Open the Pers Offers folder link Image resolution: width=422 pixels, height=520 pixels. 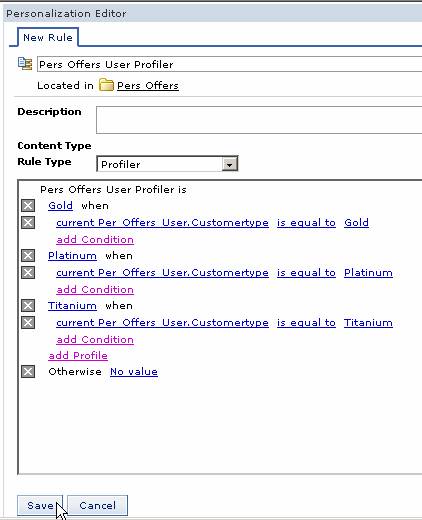click(148, 86)
